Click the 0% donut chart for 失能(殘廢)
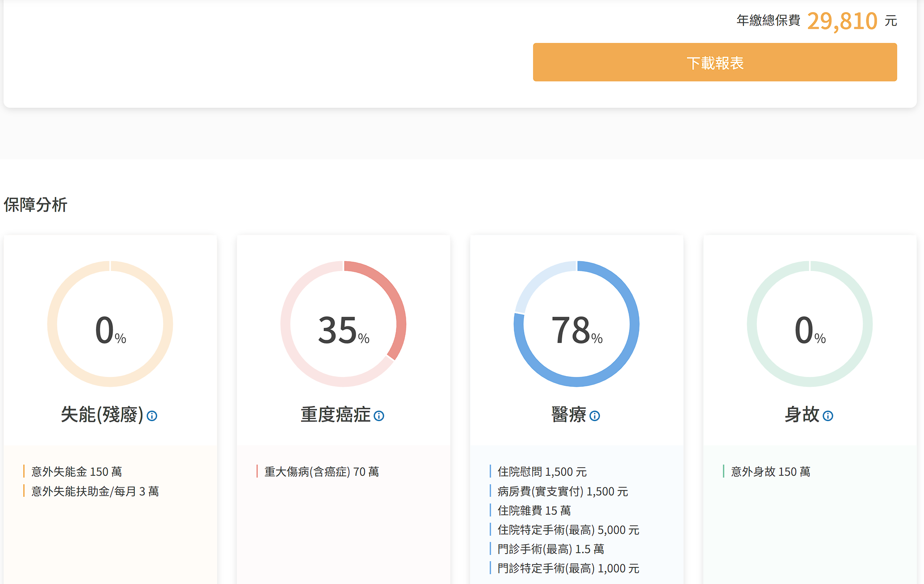This screenshot has height=584, width=924. click(x=110, y=324)
